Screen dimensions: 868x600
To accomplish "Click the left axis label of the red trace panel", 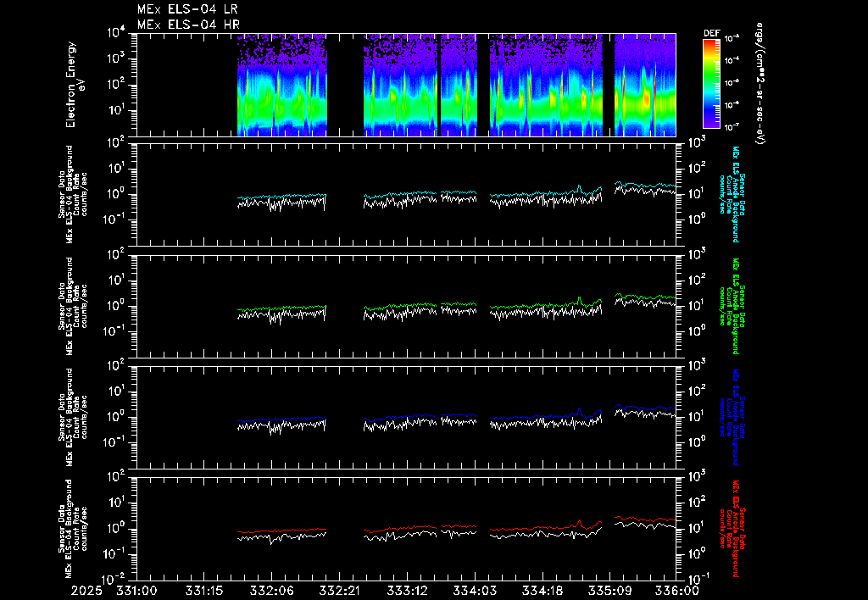I will point(73,529).
